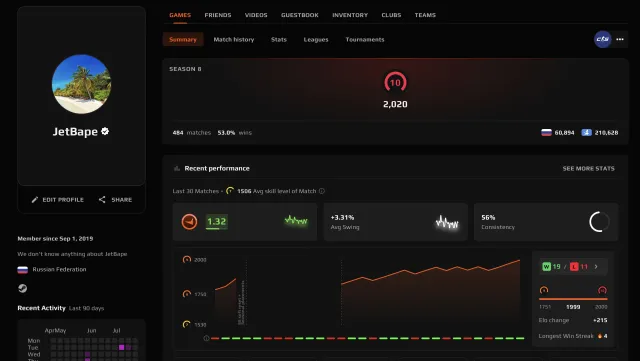Image resolution: width=640 pixels, height=361 pixels.
Task: Open the INVENTORY tab
Action: tap(350, 15)
